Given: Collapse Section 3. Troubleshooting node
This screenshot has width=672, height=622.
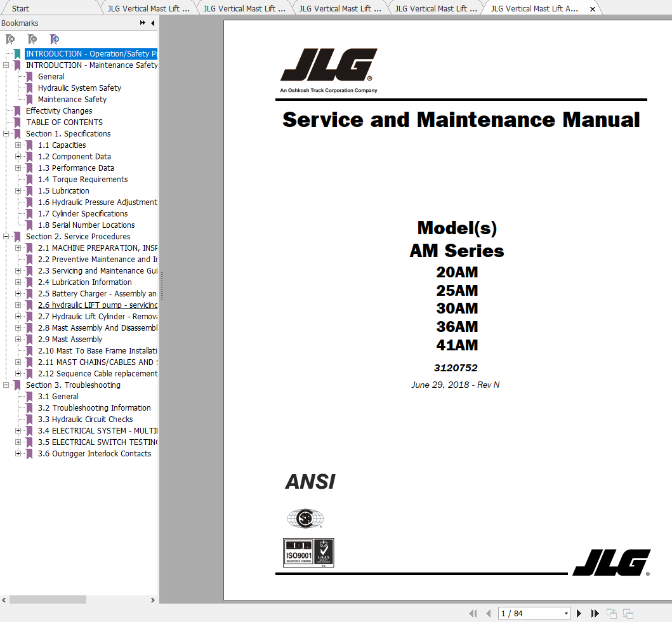Looking at the screenshot, I should [6, 385].
